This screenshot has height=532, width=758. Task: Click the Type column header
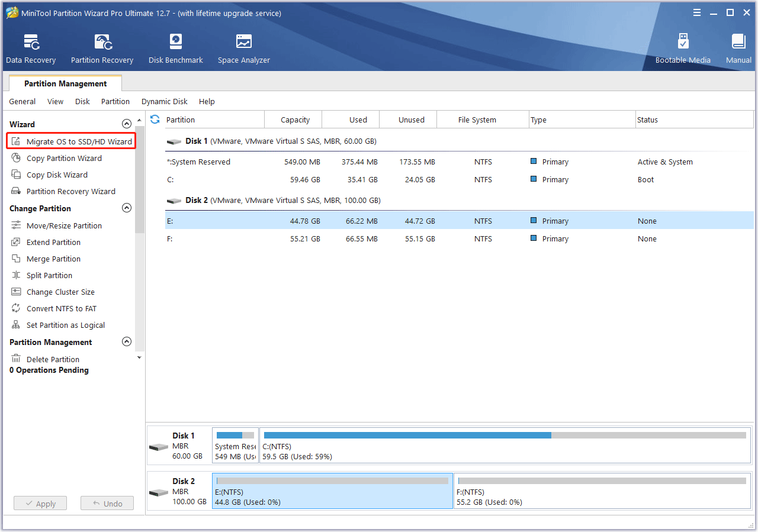click(x=582, y=120)
